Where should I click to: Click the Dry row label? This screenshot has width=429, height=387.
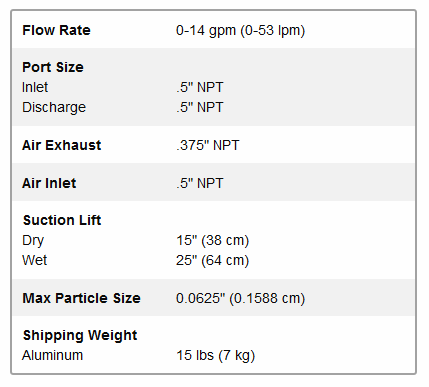33,241
